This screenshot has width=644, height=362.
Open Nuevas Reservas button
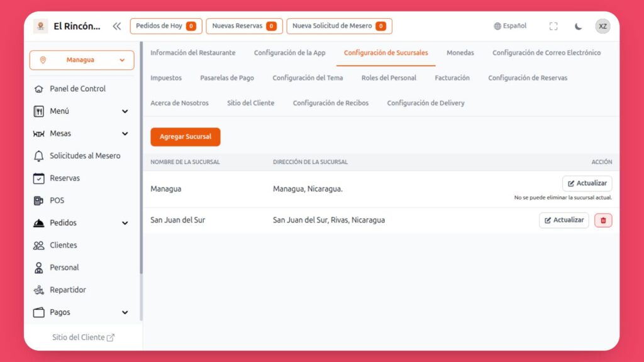pos(244,26)
